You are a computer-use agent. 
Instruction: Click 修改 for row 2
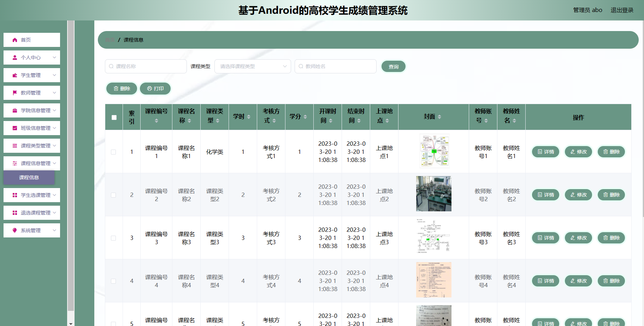(x=579, y=195)
